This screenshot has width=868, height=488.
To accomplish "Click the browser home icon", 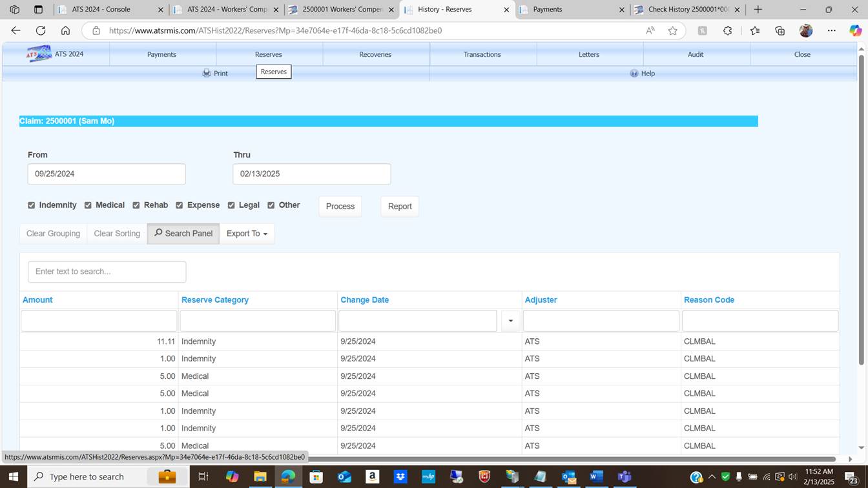I will pyautogui.click(x=65, y=30).
